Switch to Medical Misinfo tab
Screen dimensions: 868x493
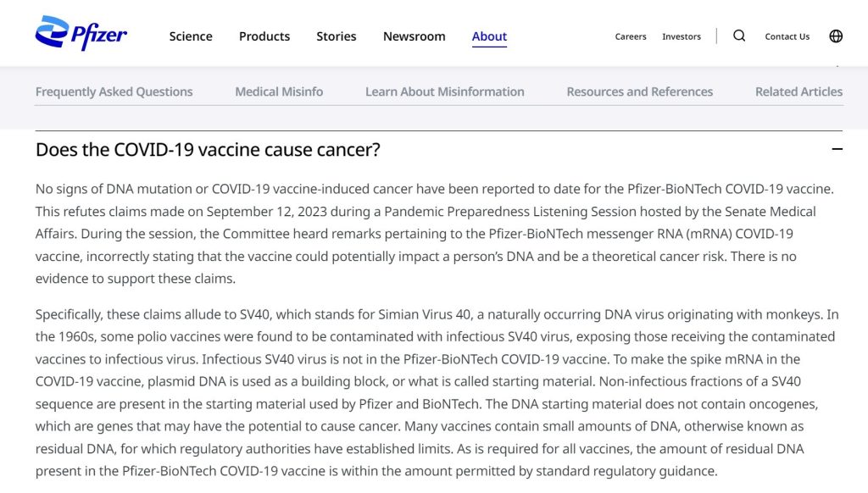pyautogui.click(x=279, y=91)
